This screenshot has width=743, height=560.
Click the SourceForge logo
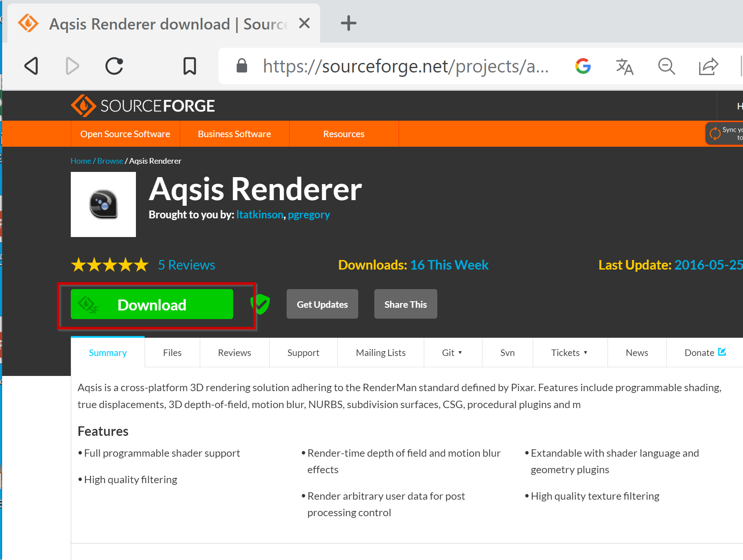(x=143, y=106)
